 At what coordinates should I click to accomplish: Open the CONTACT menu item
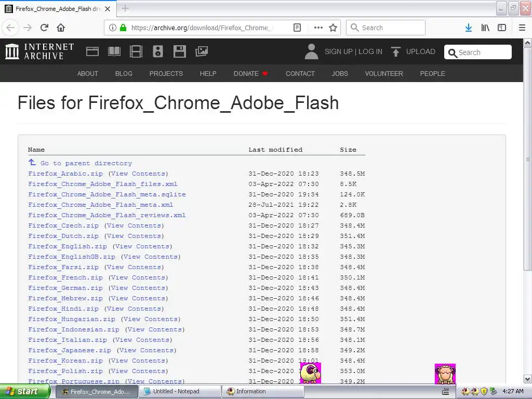point(300,74)
